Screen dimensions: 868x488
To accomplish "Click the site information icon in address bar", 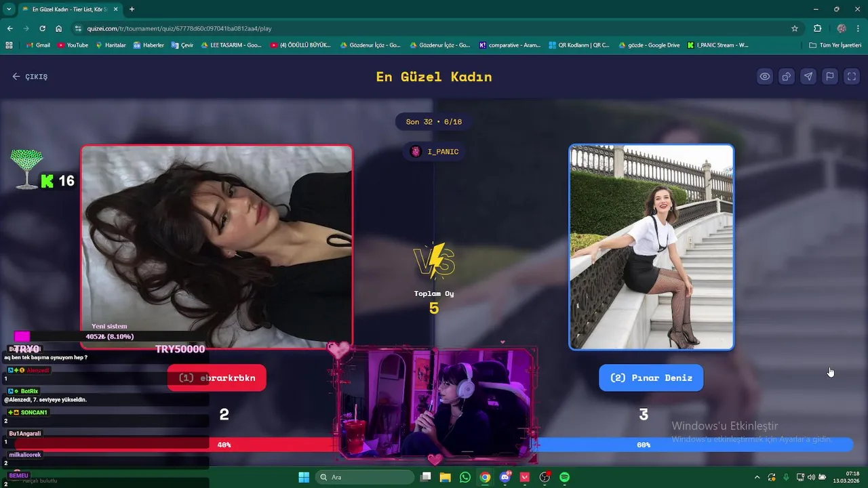I will [x=78, y=28].
